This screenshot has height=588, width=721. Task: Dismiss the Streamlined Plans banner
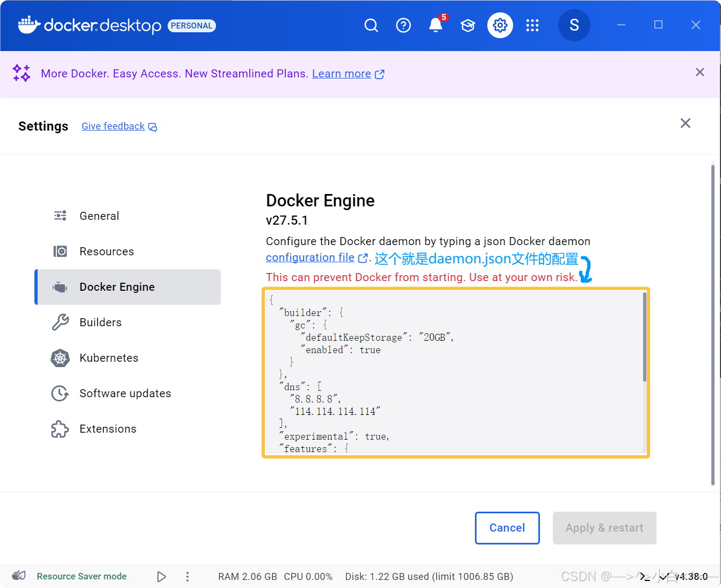point(700,72)
